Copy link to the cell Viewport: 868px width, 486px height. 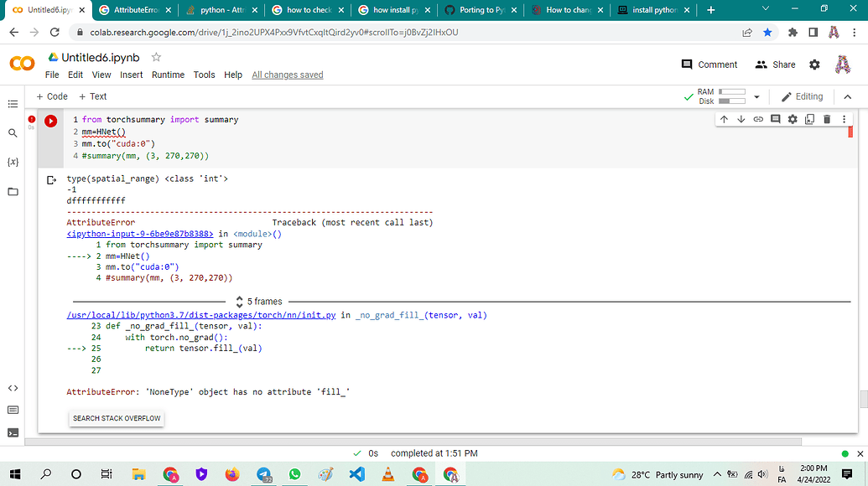coord(757,119)
